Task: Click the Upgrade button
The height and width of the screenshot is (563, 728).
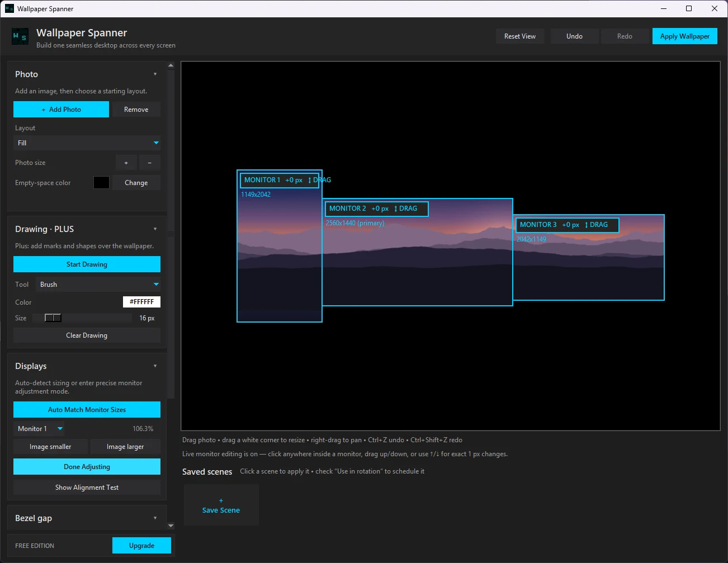Action: pos(141,546)
